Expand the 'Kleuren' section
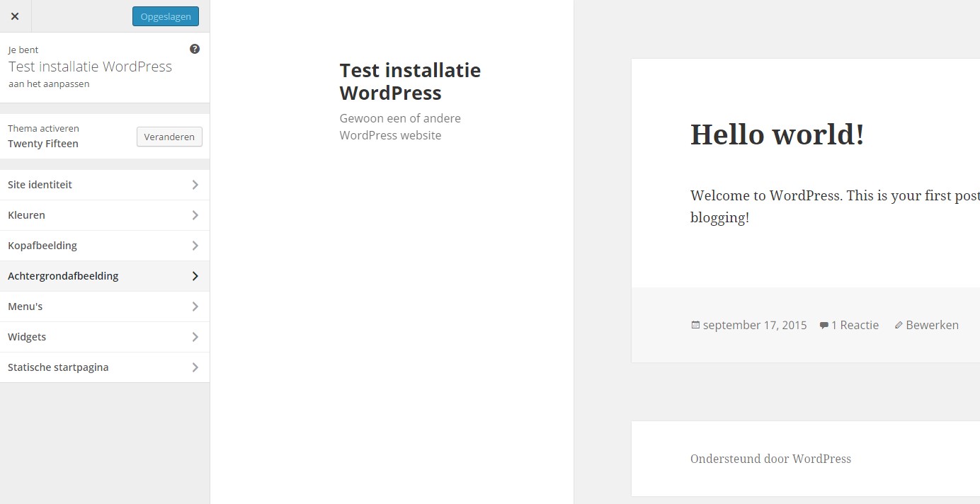Image resolution: width=980 pixels, height=504 pixels. (26, 214)
